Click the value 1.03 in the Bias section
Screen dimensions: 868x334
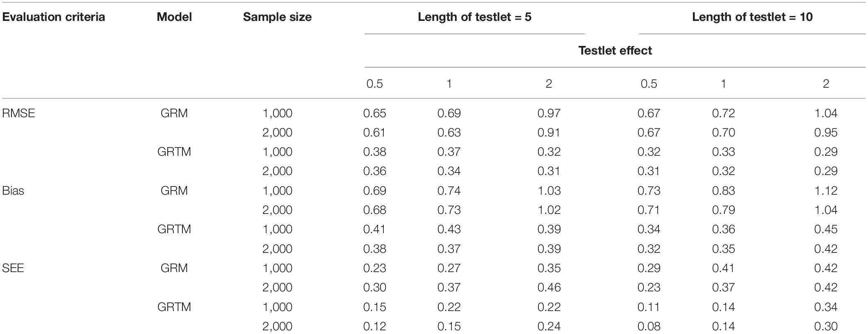(x=549, y=191)
